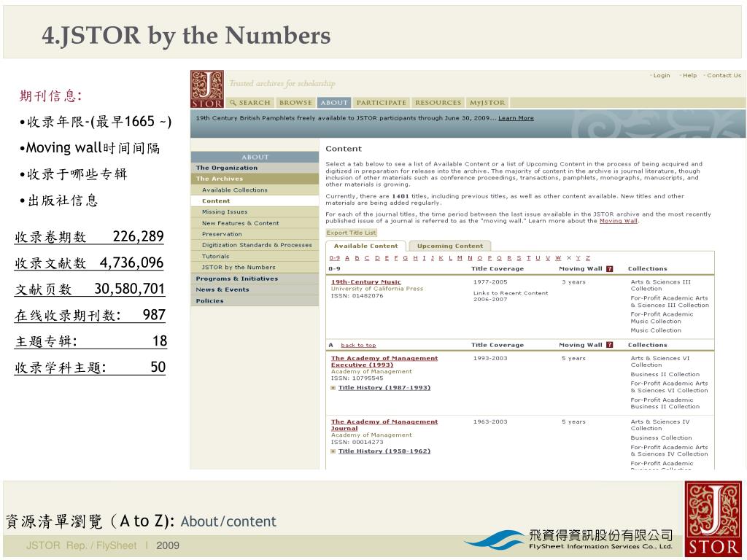Open JSTOR by the Numbers sidebar item
747x560 pixels.
tap(255, 268)
